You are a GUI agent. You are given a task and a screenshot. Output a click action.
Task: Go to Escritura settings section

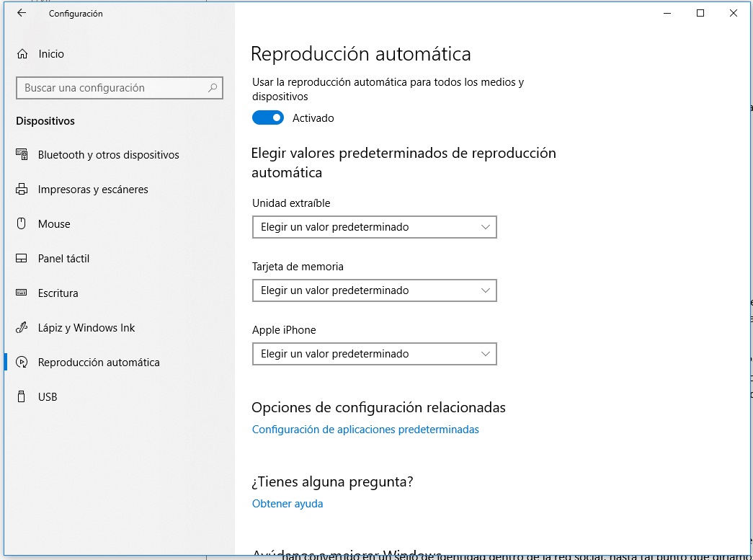tap(58, 293)
